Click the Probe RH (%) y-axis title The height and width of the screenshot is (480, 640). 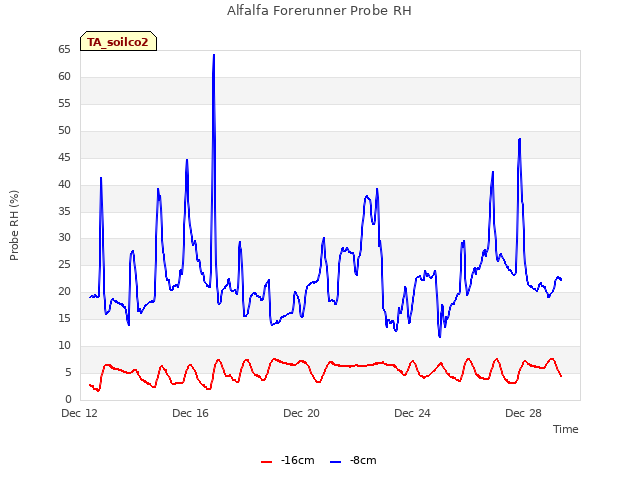pos(14,225)
